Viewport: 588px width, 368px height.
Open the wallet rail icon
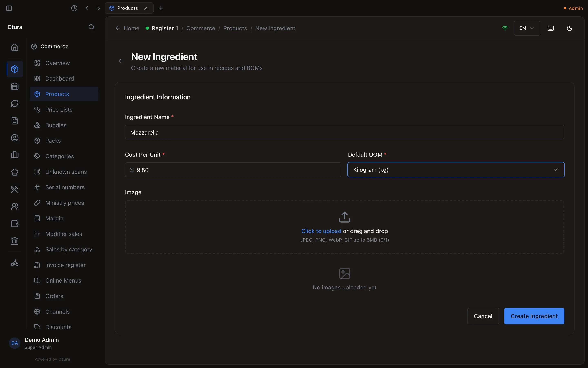[14, 224]
